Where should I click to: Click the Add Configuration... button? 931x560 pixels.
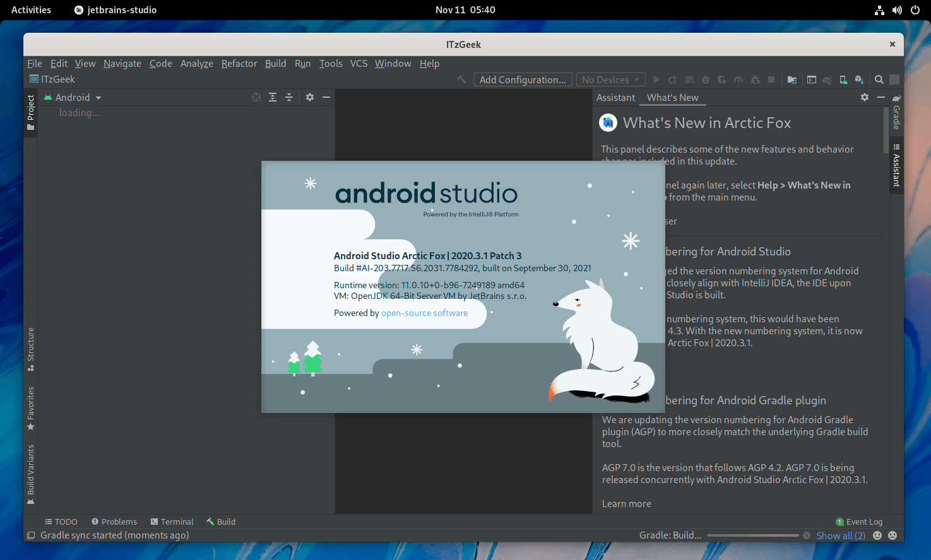[523, 79]
